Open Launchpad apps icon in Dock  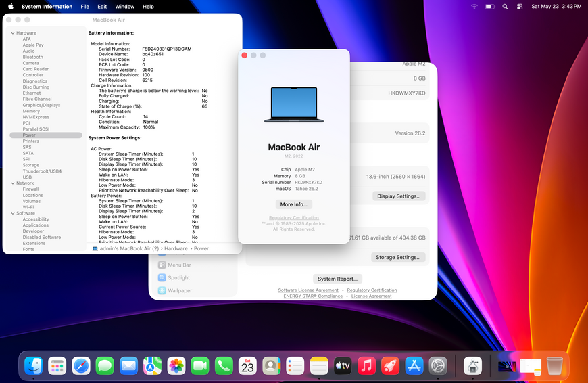57,365
